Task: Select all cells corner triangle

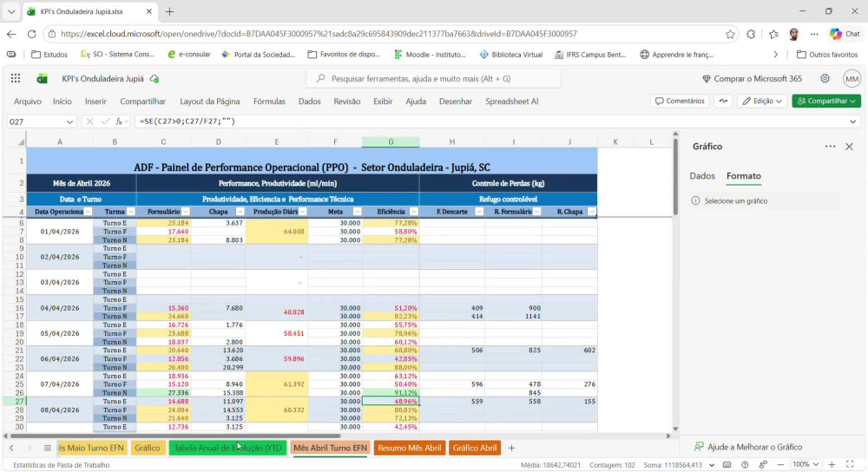Action: point(21,142)
